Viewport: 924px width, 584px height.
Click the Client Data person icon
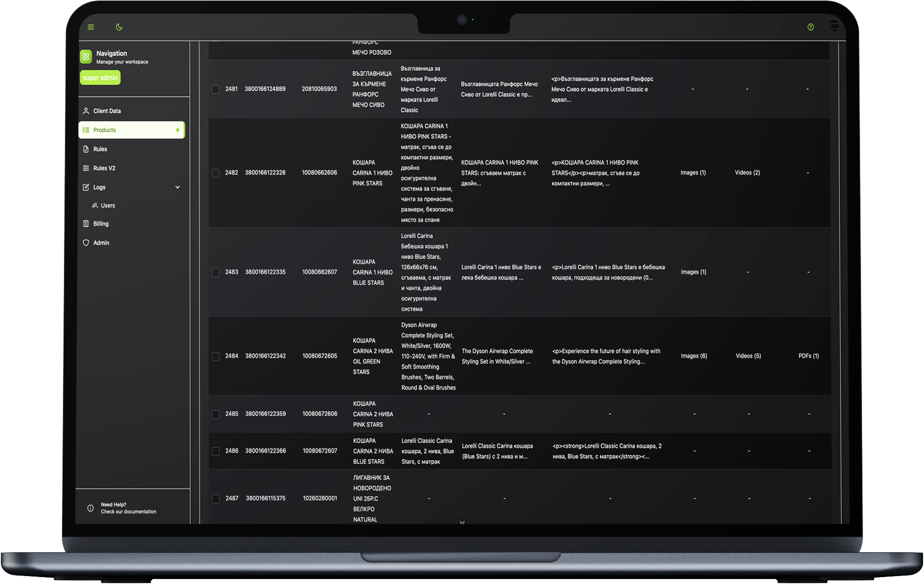pyautogui.click(x=86, y=111)
